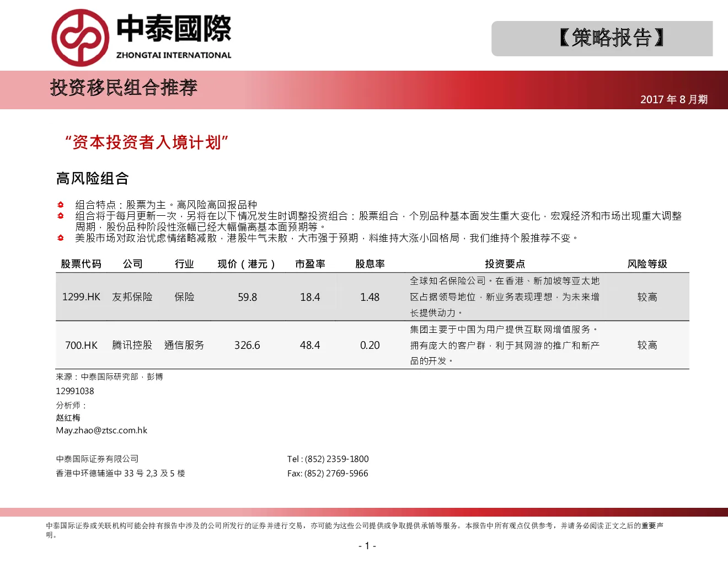Click the 全球知名保险公司 investment note
728x563 pixels.
[x=505, y=297]
